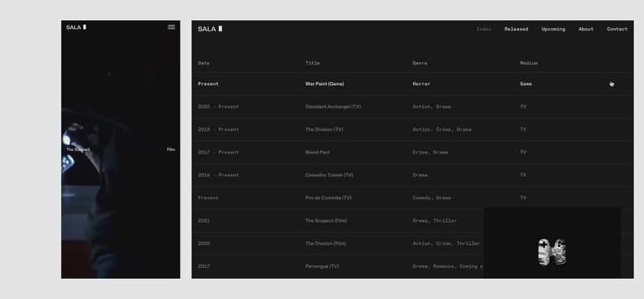Open the hamburger menu in mobile view
Viewport: 644px width, 299px height.
(x=171, y=27)
